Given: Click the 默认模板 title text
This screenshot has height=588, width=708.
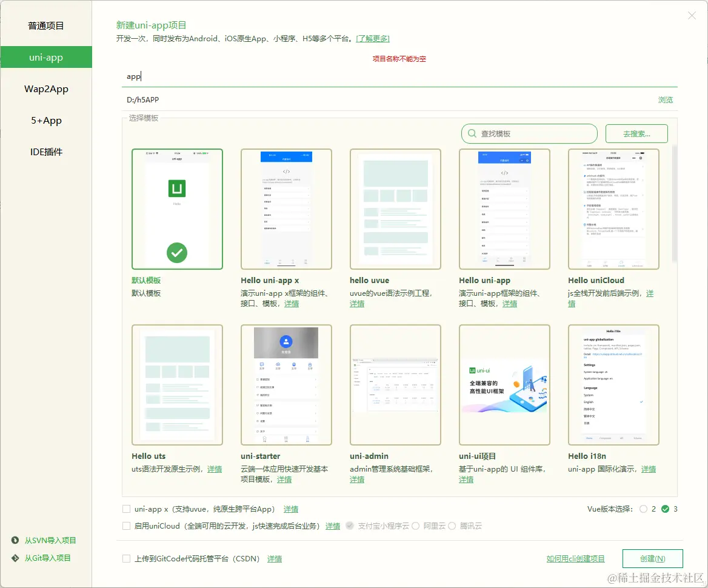Looking at the screenshot, I should coord(146,280).
